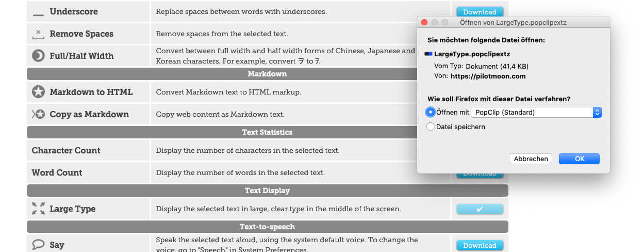Click the Character Count name
The width and height of the screenshot is (644, 252).
(66, 150)
